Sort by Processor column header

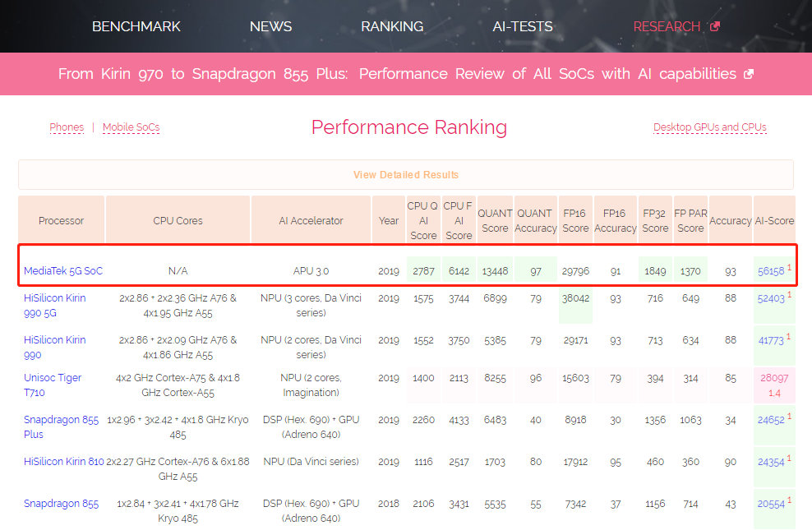pos(61,220)
